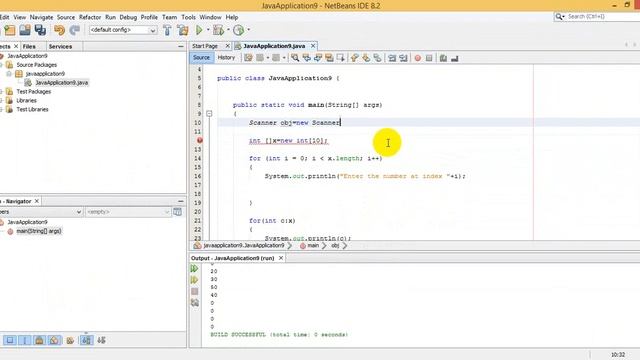This screenshot has width=640, height=360.
Task: Click the Build Project hammer icon
Action: pos(167,30)
